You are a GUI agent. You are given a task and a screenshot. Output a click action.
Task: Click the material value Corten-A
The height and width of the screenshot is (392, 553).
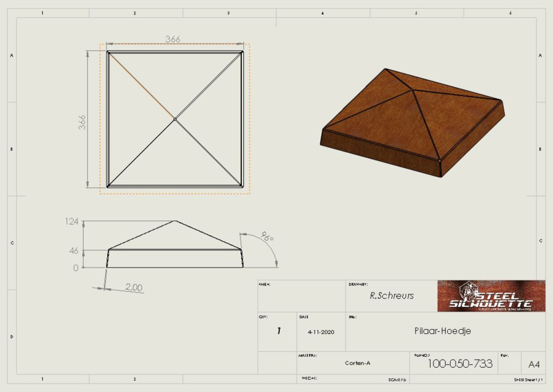point(357,363)
